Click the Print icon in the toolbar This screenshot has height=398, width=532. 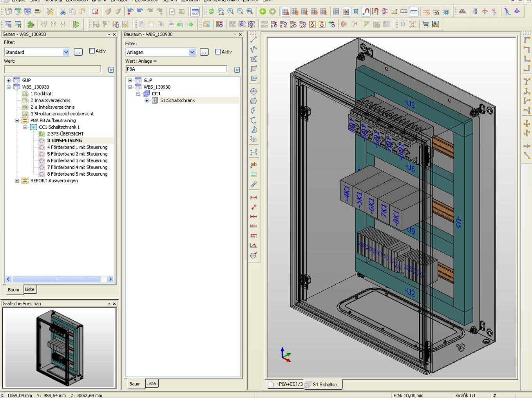point(37,11)
